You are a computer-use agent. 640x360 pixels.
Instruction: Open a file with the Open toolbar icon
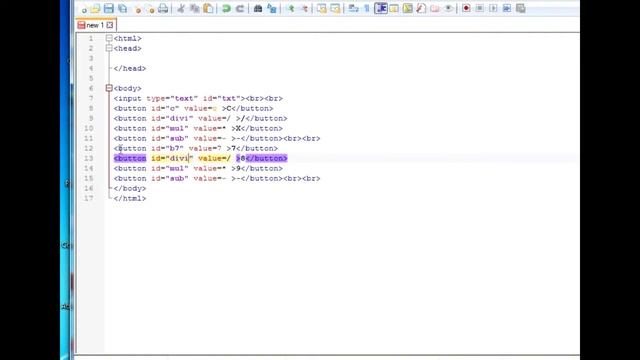tap(95, 8)
